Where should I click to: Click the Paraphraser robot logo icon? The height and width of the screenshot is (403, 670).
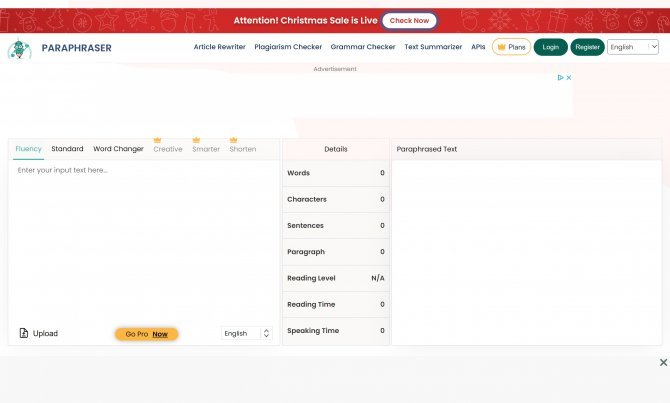(20, 48)
